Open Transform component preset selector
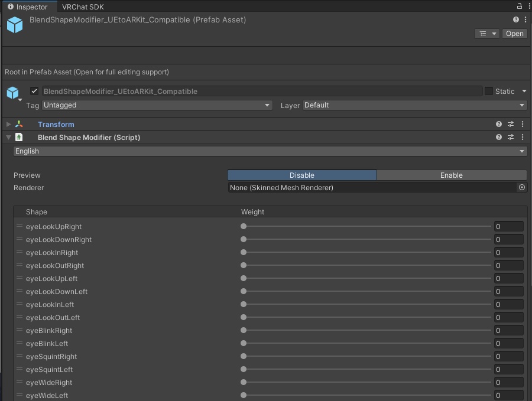Screen dimensions: 532x401 point(511,124)
